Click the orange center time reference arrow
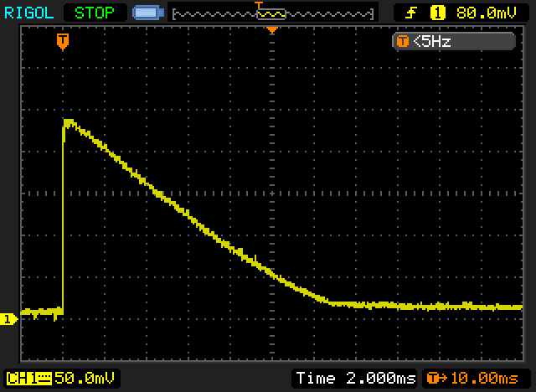Screen dimensions: 536x392 pos(272,30)
